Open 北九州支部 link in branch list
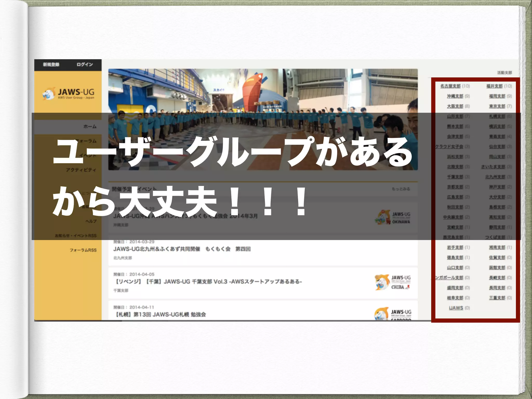 click(x=495, y=177)
